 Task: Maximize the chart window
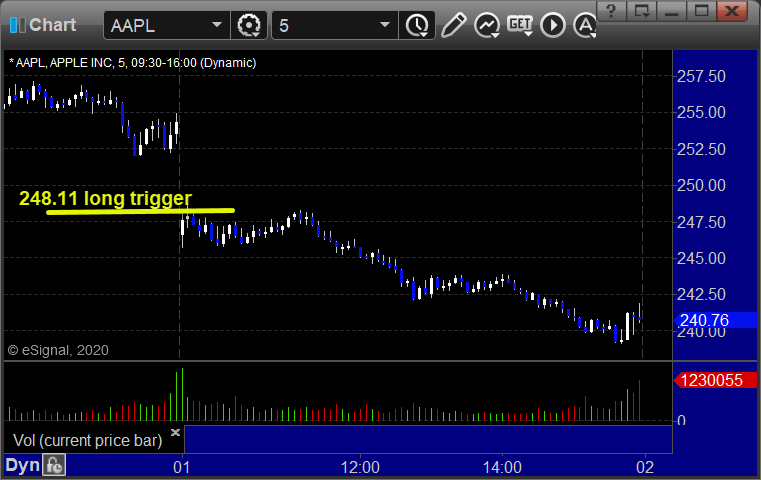pyautogui.click(x=701, y=10)
